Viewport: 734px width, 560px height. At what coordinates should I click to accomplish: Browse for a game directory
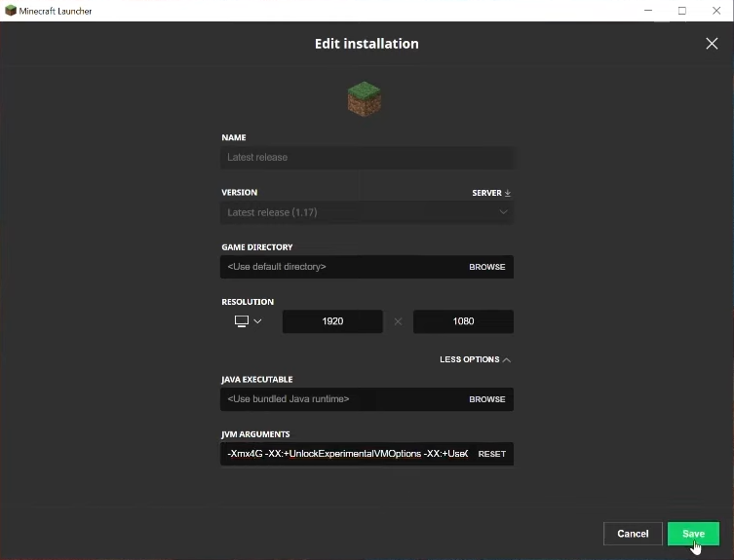(486, 267)
